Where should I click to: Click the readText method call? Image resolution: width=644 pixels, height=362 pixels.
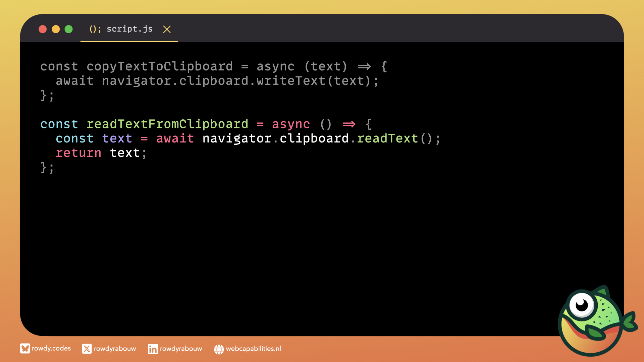(387, 138)
